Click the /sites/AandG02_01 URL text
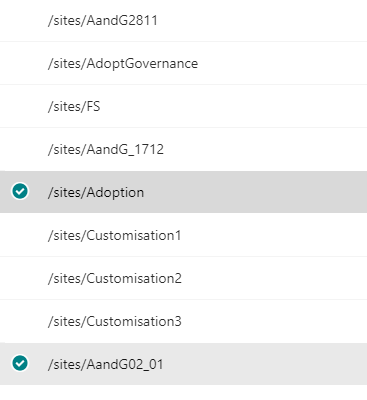367x400 pixels. tap(106, 364)
